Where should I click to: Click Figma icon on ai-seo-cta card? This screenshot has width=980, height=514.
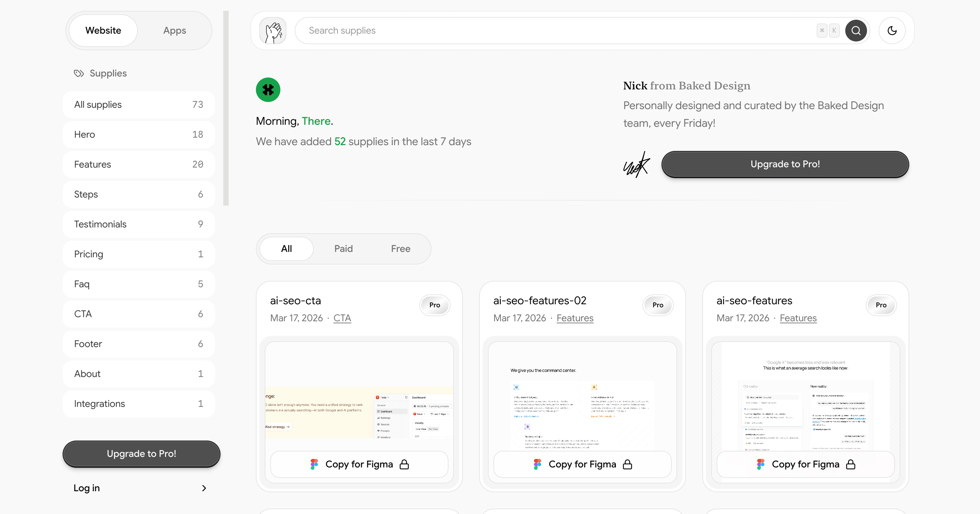tap(314, 464)
